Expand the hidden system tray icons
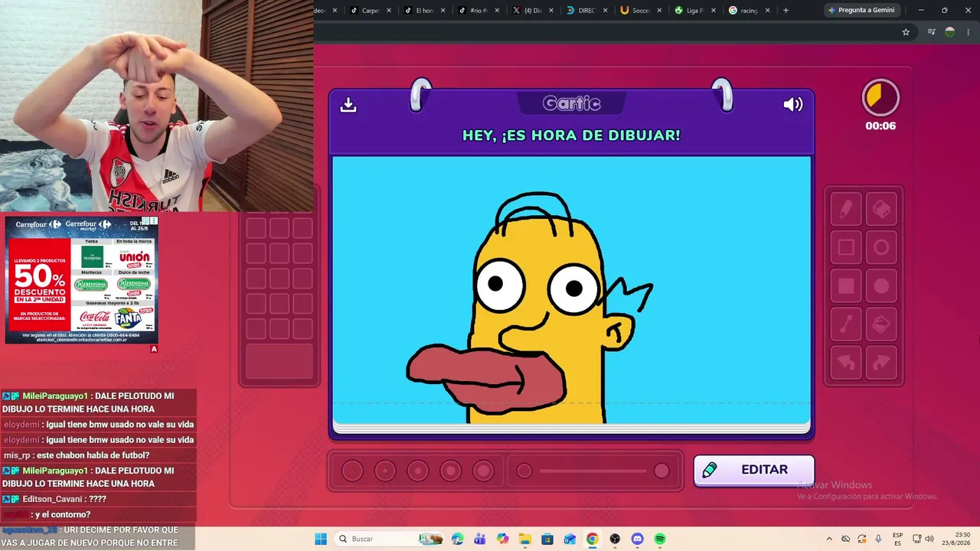The image size is (980, 551). coord(829,539)
